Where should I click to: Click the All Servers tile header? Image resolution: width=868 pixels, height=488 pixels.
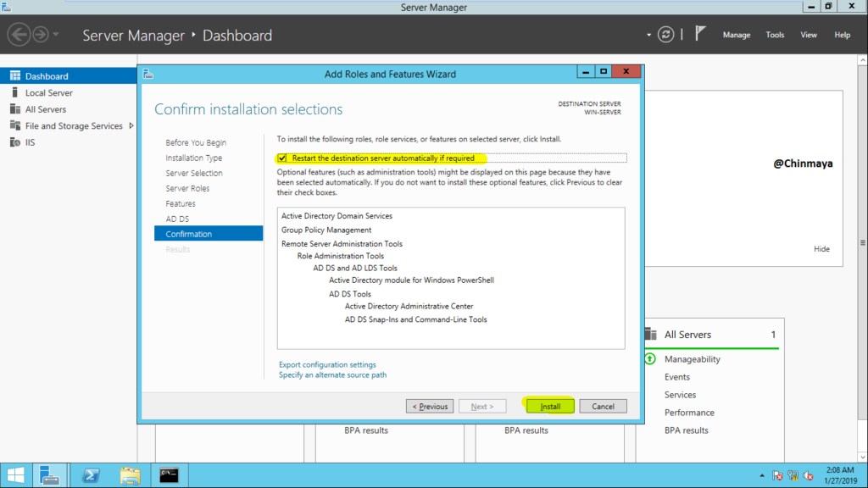pyautogui.click(x=711, y=334)
